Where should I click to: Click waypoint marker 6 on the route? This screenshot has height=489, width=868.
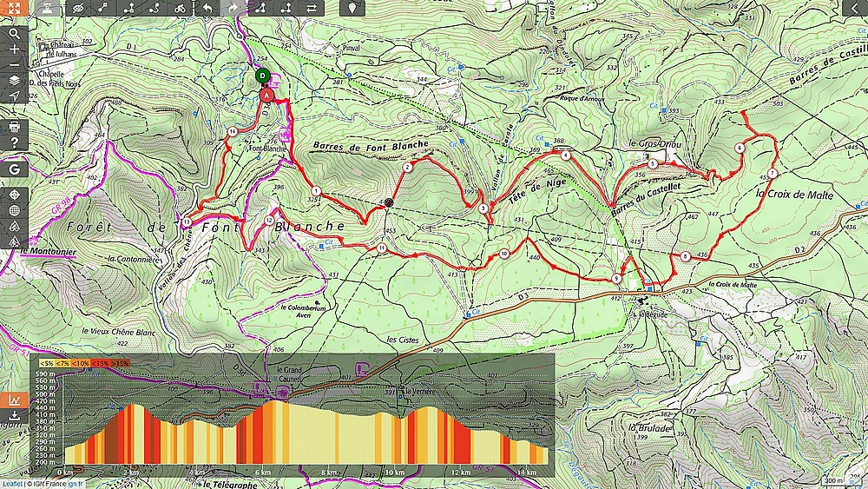point(740,148)
